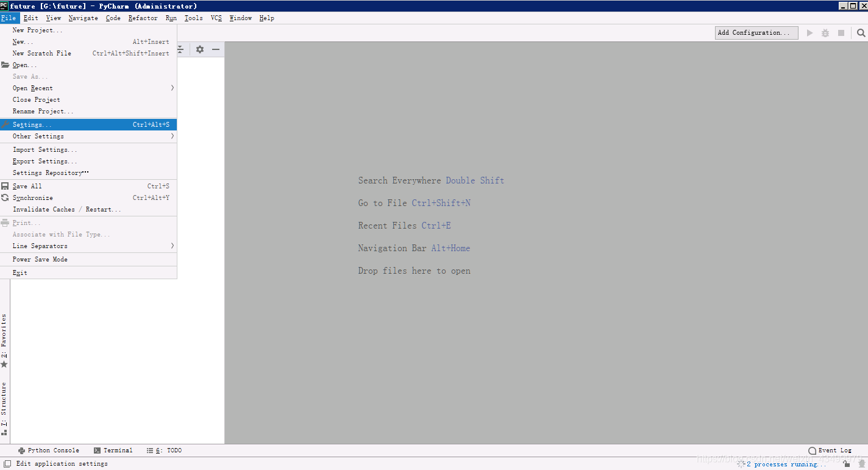Image resolution: width=868 pixels, height=470 pixels.
Task: Toggle Power Save Mode menu entry
Action: (x=88, y=259)
